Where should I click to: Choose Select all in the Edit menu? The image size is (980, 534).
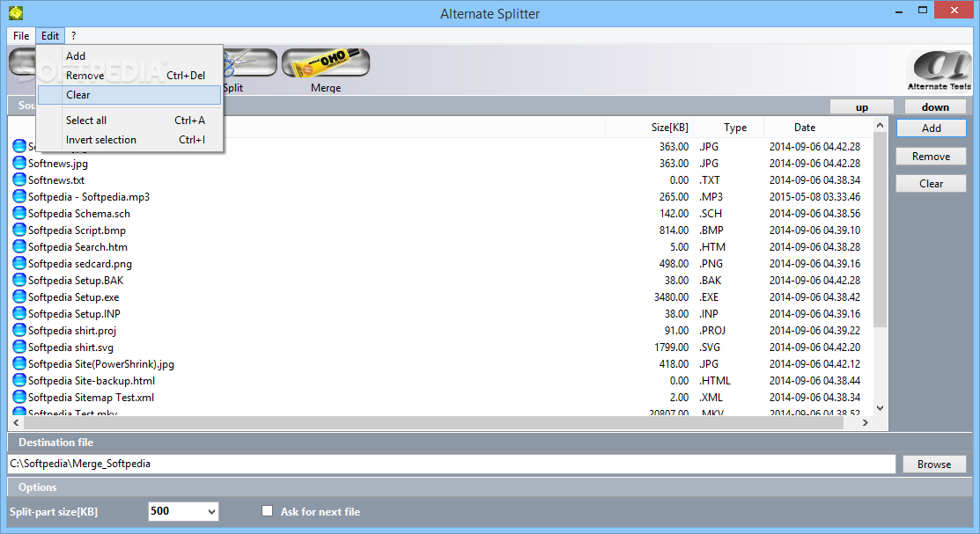point(129,120)
